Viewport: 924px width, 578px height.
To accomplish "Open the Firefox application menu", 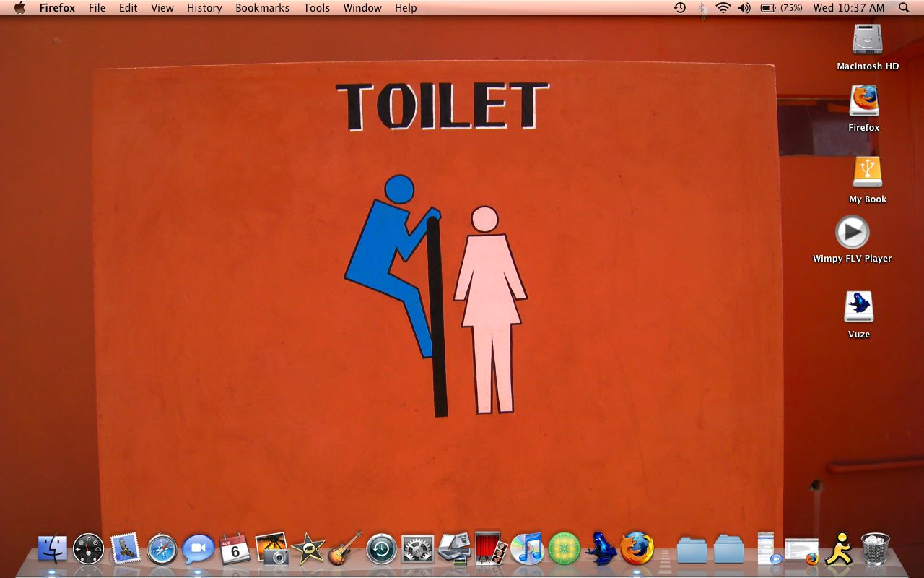I will pyautogui.click(x=57, y=7).
